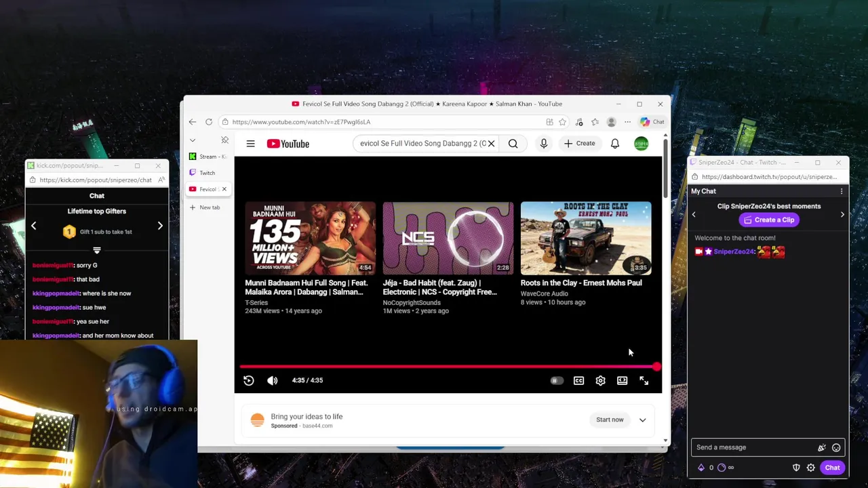
Task: Open the YouTube account avatar menu
Action: point(641,144)
